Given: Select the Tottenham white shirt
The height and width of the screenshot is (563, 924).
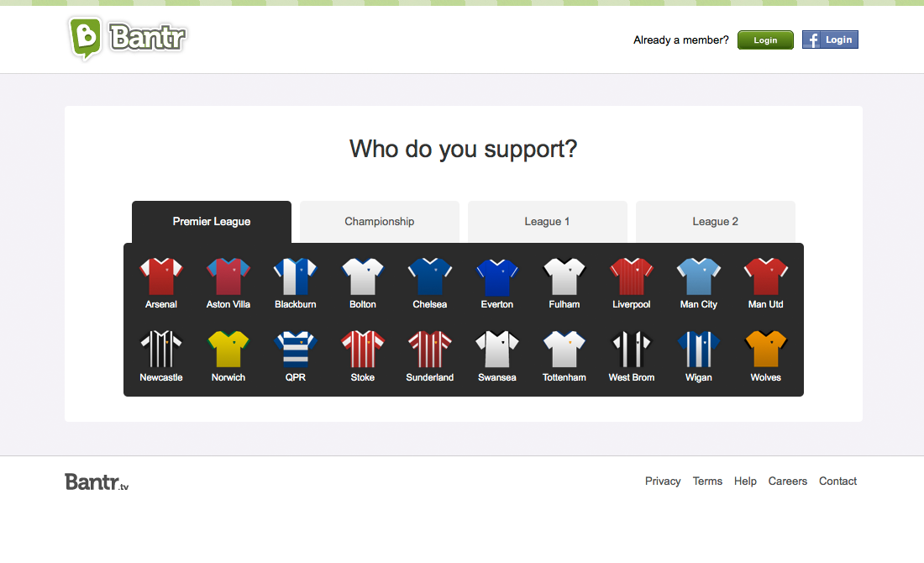Looking at the screenshot, I should pos(564,349).
